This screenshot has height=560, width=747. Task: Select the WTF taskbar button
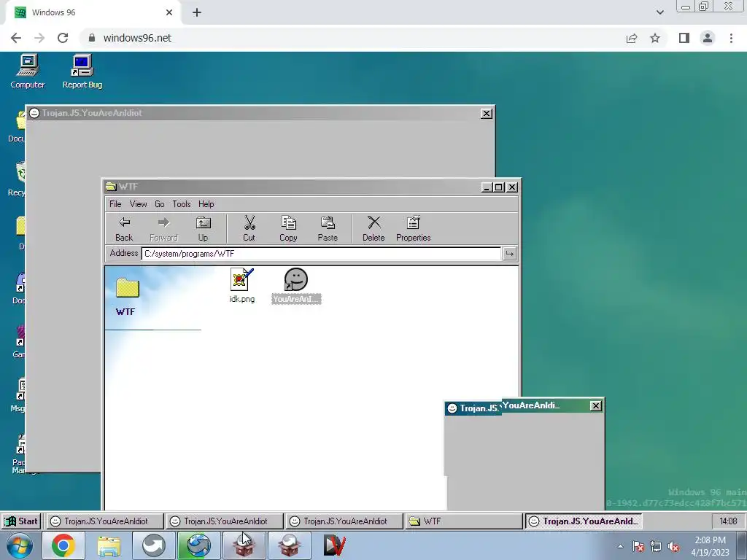click(x=463, y=521)
